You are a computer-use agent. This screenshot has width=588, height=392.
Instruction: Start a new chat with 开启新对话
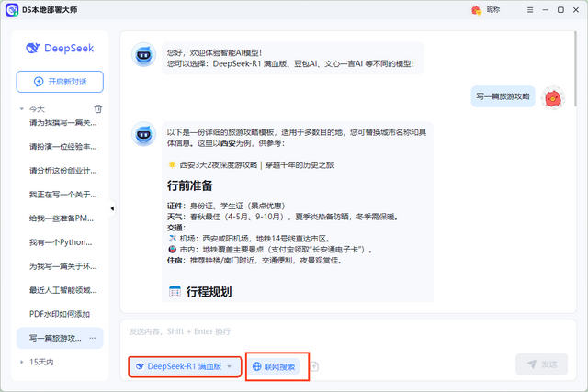click(60, 82)
